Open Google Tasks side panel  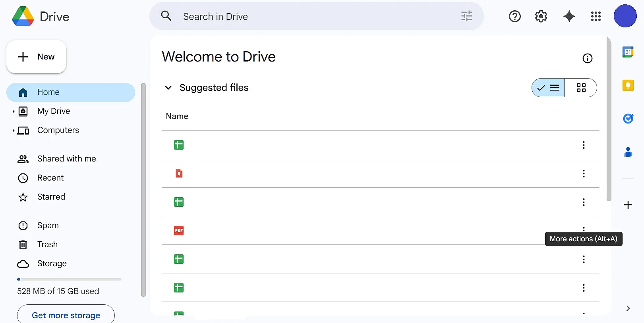628,119
